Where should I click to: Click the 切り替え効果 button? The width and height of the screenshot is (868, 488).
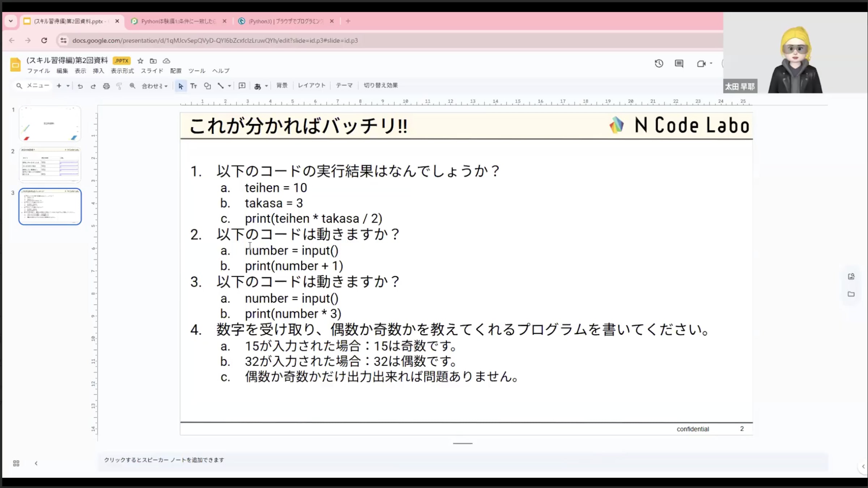click(x=380, y=85)
